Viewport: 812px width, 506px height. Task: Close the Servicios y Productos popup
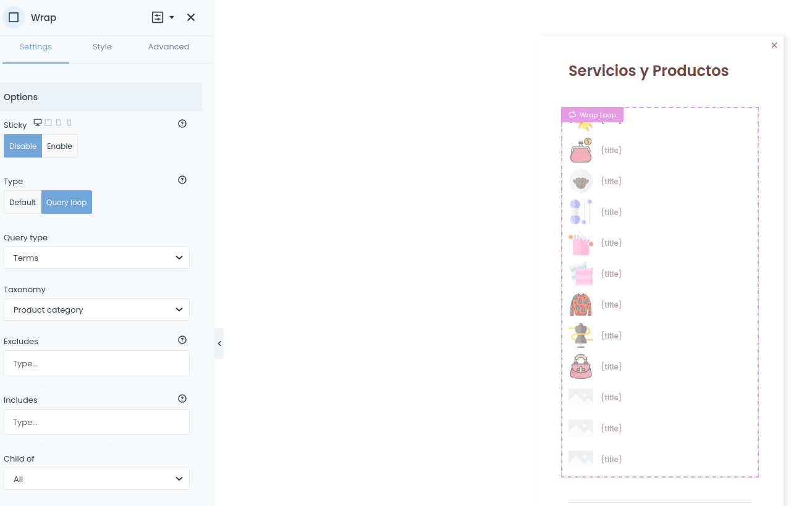click(x=774, y=45)
